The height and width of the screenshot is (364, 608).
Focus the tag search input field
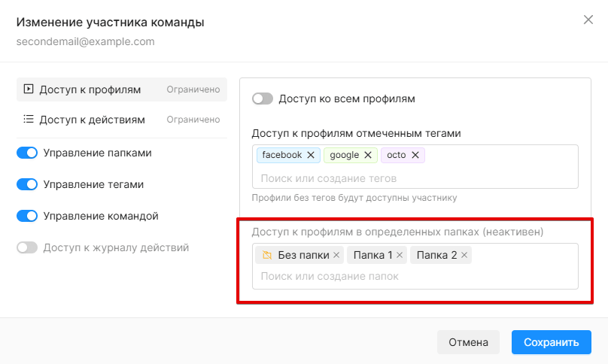(415, 178)
